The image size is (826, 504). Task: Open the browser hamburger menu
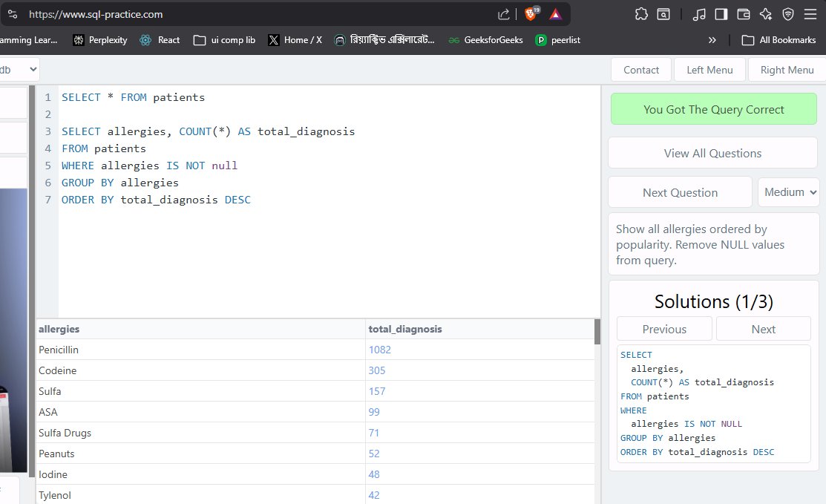[810, 13]
